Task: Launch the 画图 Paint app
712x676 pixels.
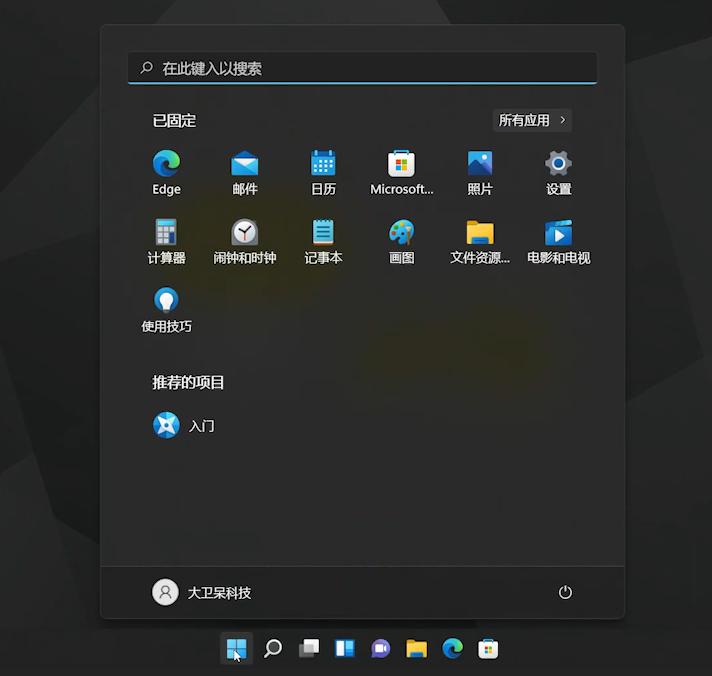Action: pyautogui.click(x=401, y=242)
